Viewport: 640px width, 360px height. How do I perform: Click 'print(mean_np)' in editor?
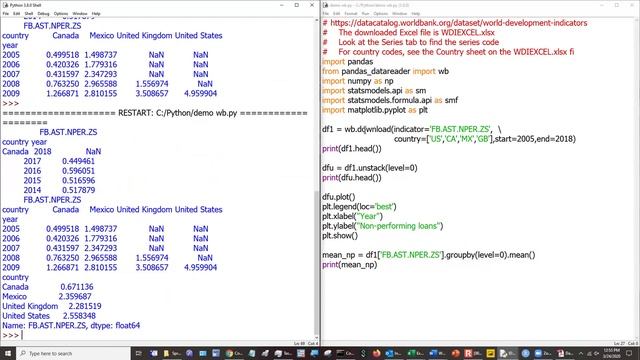point(349,264)
